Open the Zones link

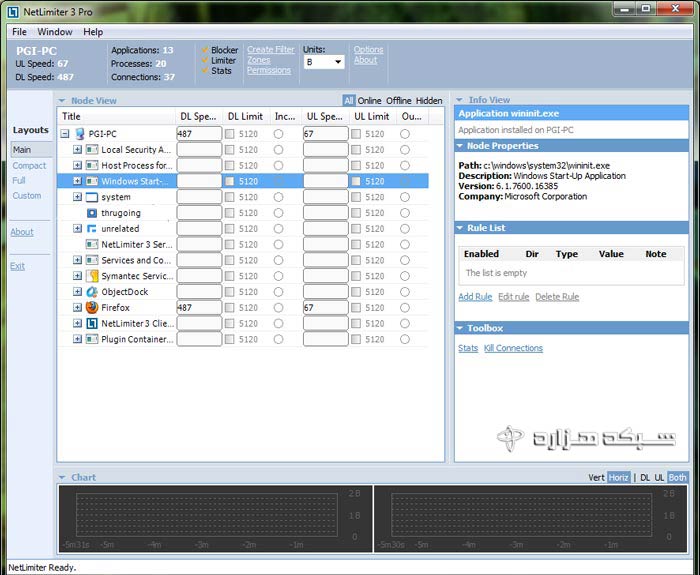[259, 60]
